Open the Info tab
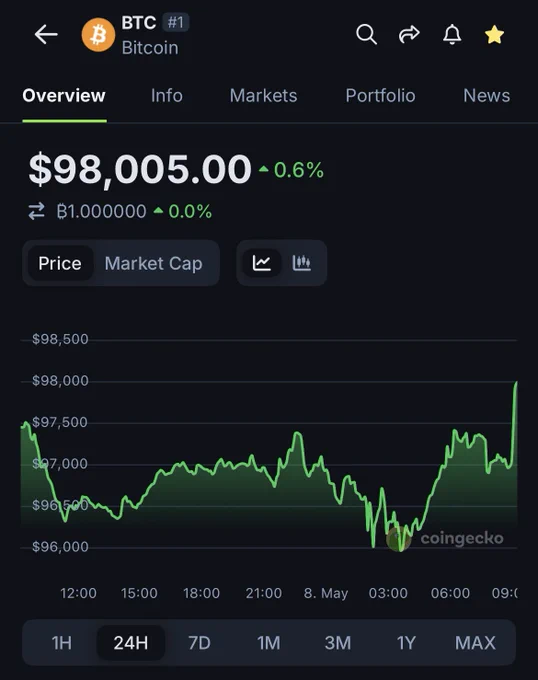The image size is (538, 680). (166, 95)
